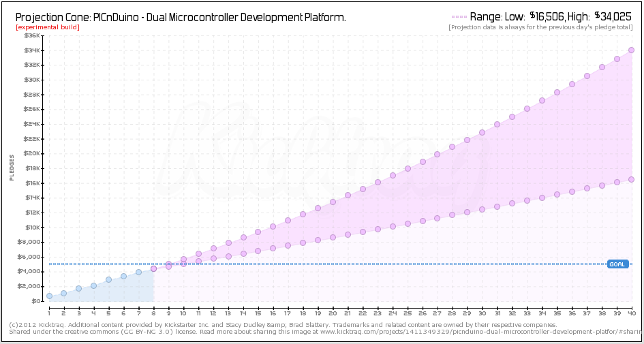The height and width of the screenshot is (344, 644).
Task: Click the day '15' x-axis label
Action: pyautogui.click(x=258, y=313)
